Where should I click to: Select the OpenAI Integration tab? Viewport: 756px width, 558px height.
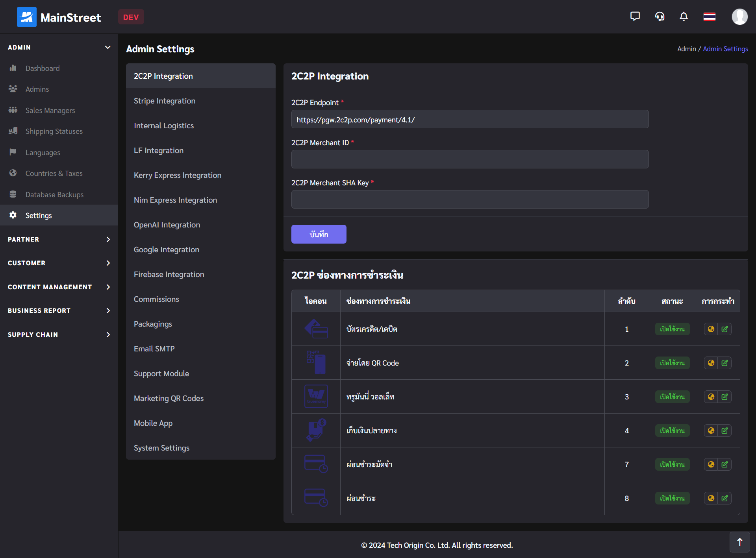(x=201, y=225)
